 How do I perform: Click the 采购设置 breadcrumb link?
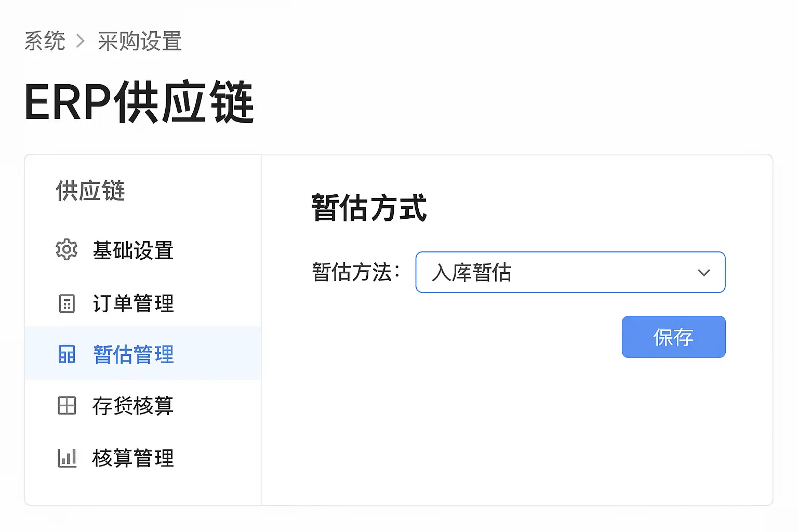point(140,41)
